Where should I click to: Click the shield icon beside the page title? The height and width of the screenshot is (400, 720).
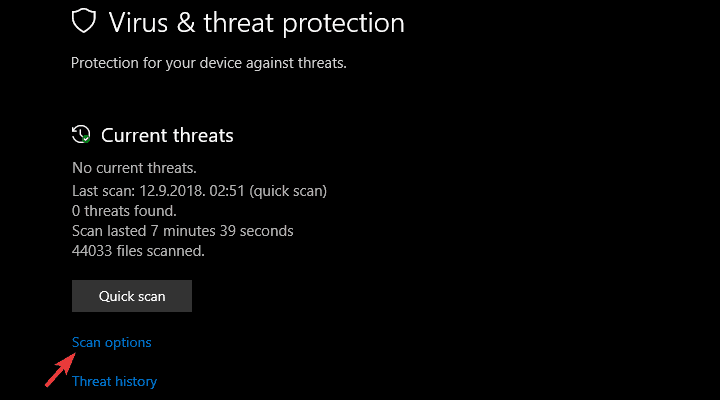click(x=87, y=22)
